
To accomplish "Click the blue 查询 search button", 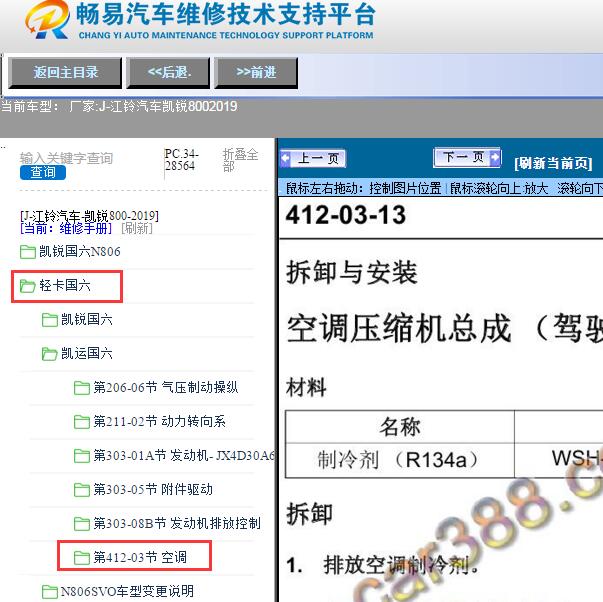I will (x=43, y=172).
